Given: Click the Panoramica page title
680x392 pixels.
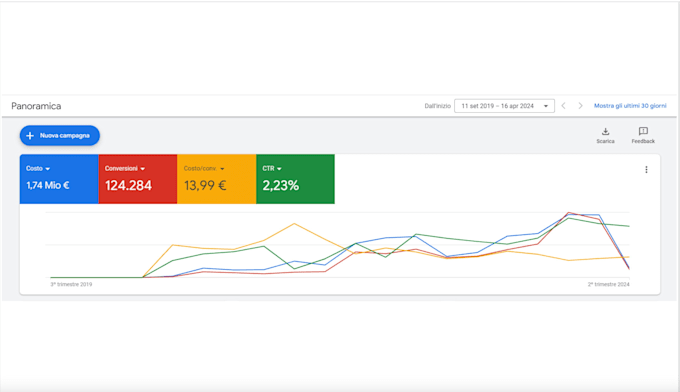Looking at the screenshot, I should coord(36,106).
